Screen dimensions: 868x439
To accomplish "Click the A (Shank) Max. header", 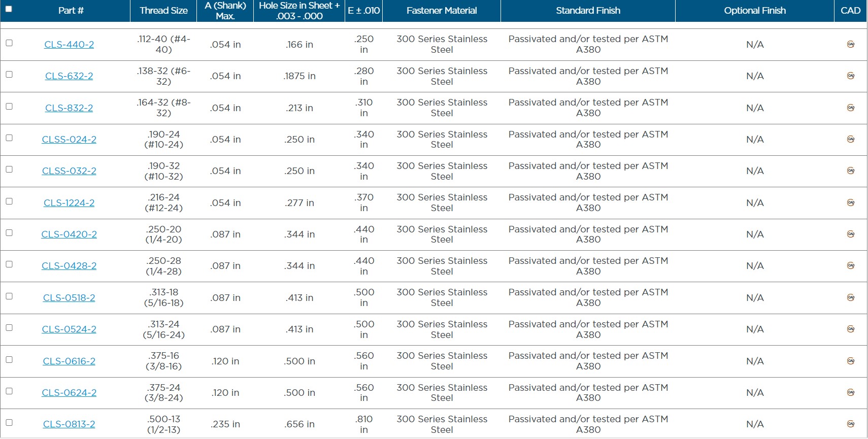I will tap(225, 11).
